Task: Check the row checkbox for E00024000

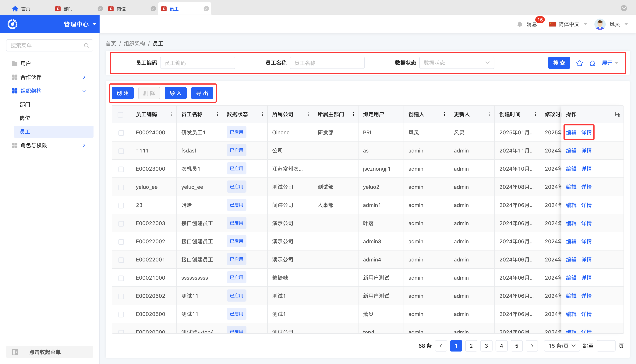Action: [x=121, y=133]
